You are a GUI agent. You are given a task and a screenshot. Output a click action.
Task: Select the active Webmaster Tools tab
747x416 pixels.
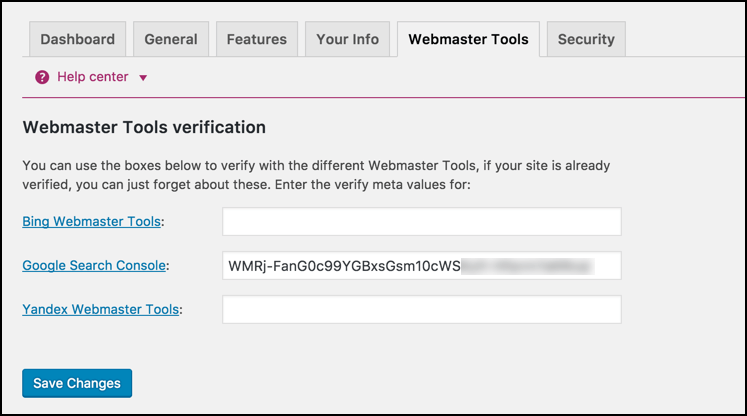pos(469,39)
